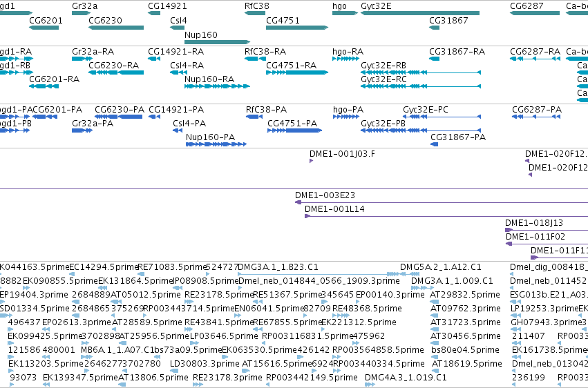Open the CG4751-RA transcript label
This screenshot has height=388, width=588.
[292, 65]
